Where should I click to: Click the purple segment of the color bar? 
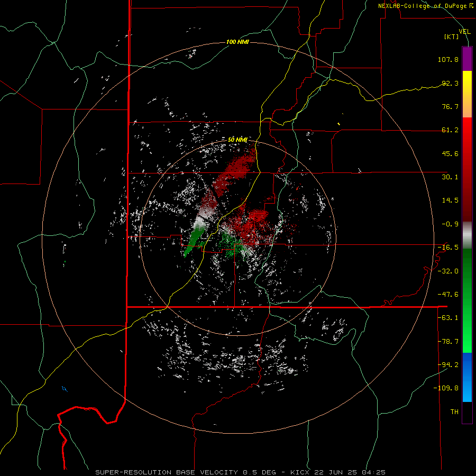pos(467,59)
